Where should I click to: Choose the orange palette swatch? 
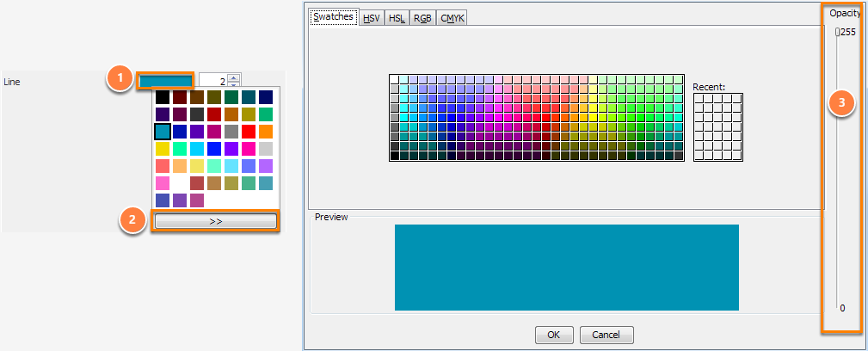click(266, 132)
